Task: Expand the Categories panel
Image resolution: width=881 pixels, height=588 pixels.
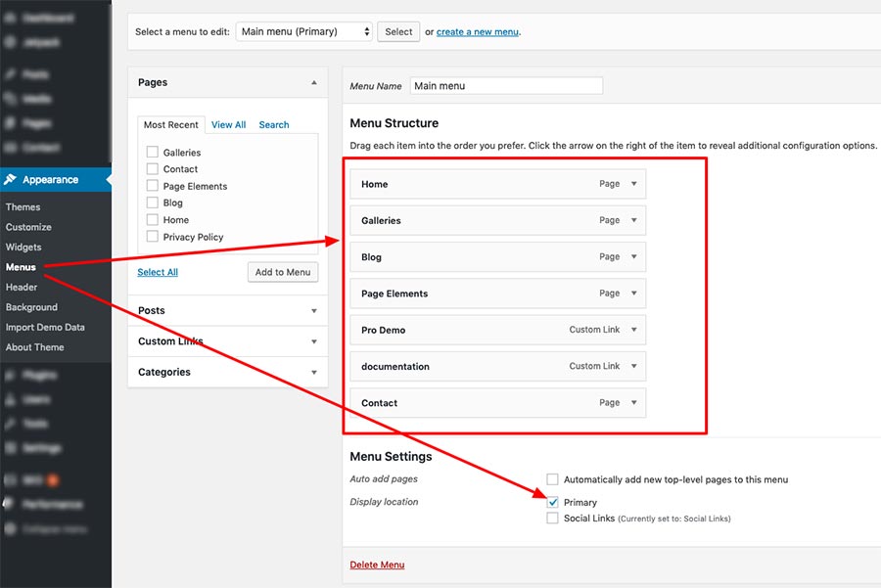Action: click(x=313, y=372)
